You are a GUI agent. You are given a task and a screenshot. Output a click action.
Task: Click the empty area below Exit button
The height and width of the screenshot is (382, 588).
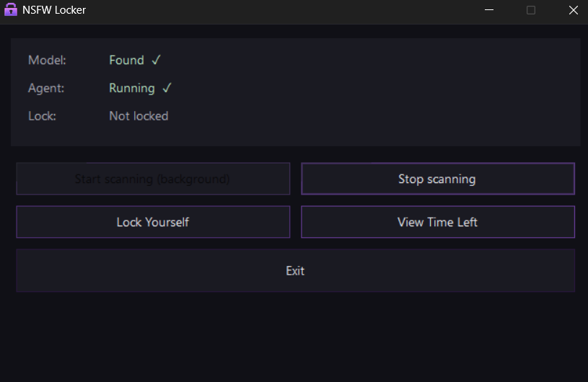295,335
